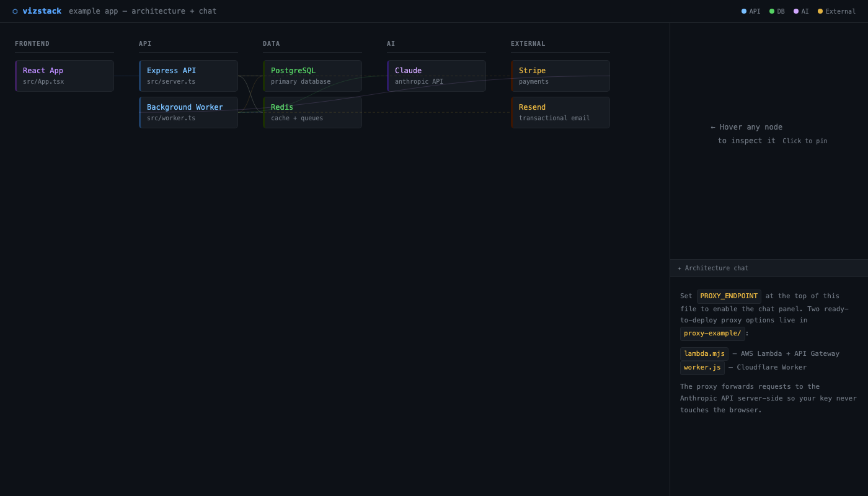
Task: Select the React App node
Action: coord(64,76)
